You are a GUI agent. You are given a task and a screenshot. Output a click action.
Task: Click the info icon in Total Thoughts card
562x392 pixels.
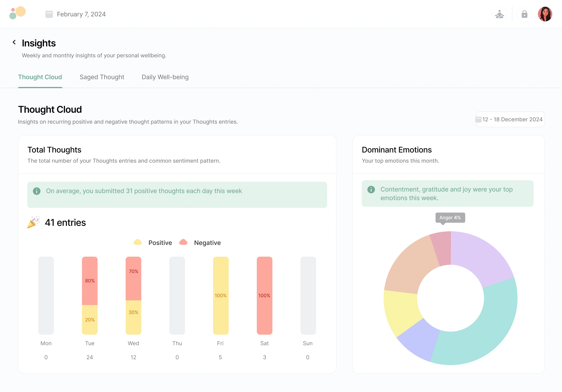pos(37,191)
